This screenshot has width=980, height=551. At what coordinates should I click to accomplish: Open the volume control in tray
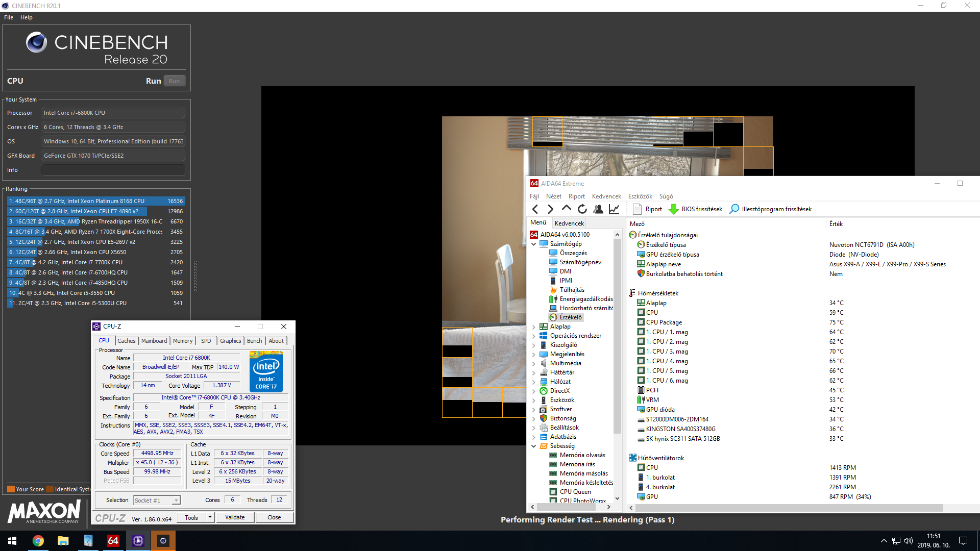click(x=908, y=541)
